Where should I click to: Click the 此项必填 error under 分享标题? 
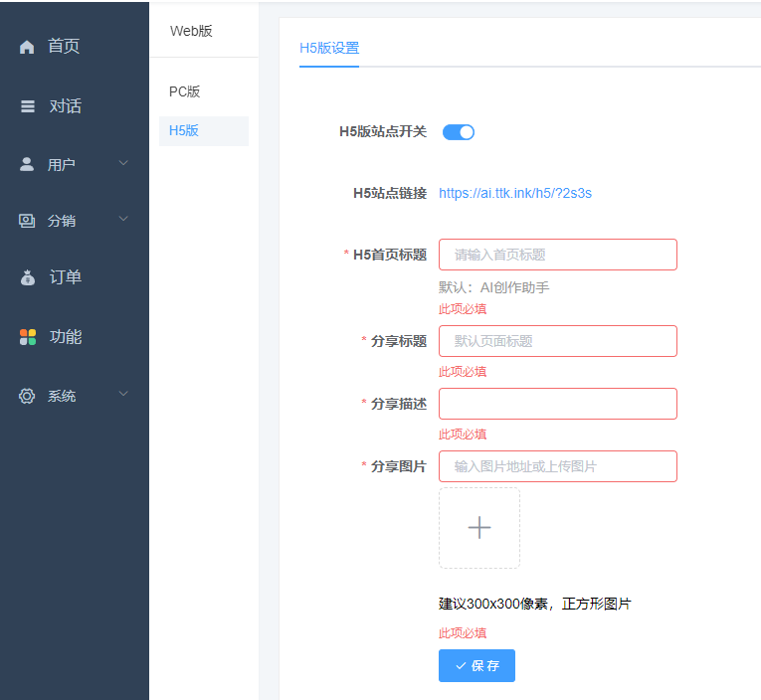(x=463, y=372)
